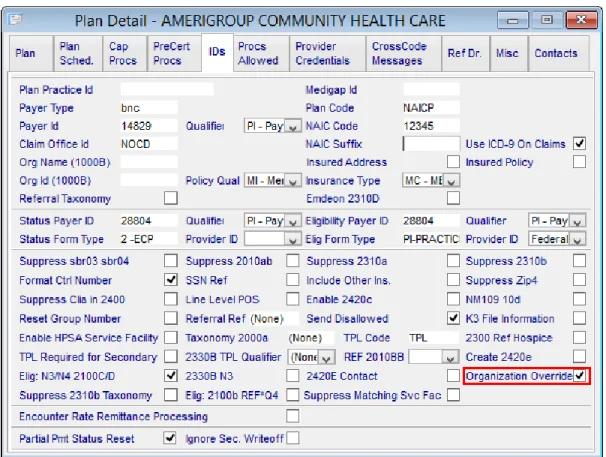Open the Procs Allowed tab

point(261,53)
